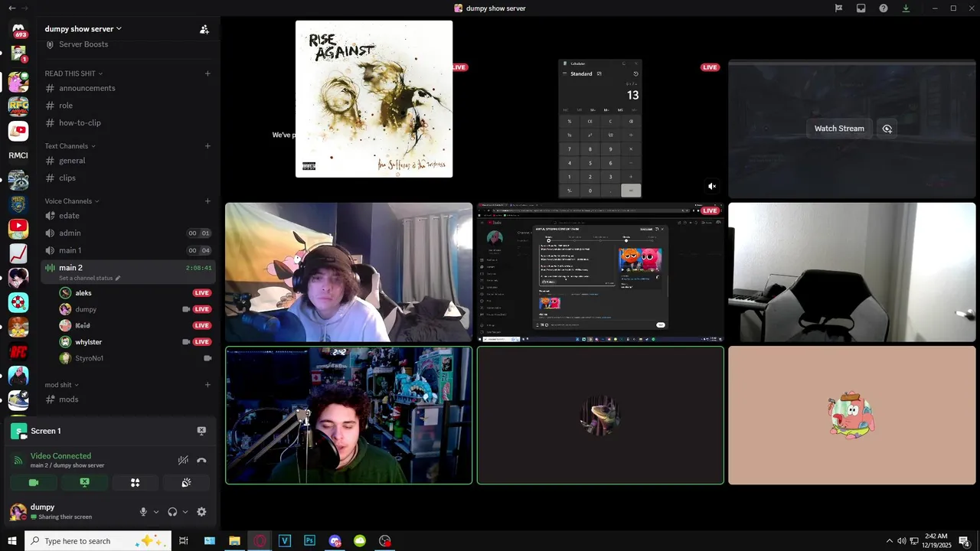Open headphone output options chevron

tap(185, 512)
